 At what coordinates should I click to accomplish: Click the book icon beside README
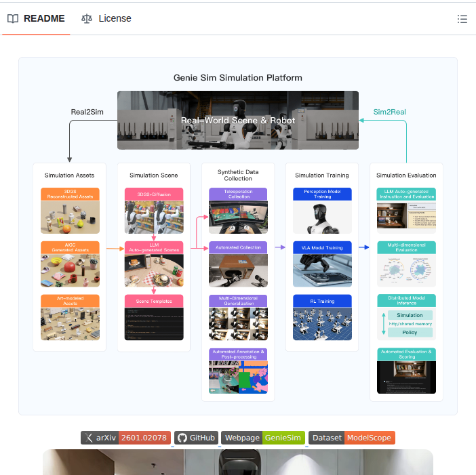coord(13,18)
